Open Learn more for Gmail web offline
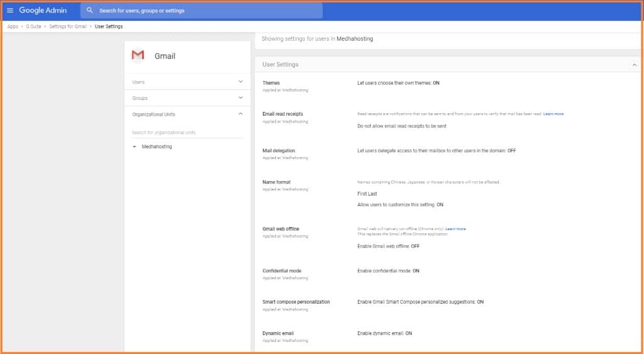The height and width of the screenshot is (354, 644). (455, 229)
